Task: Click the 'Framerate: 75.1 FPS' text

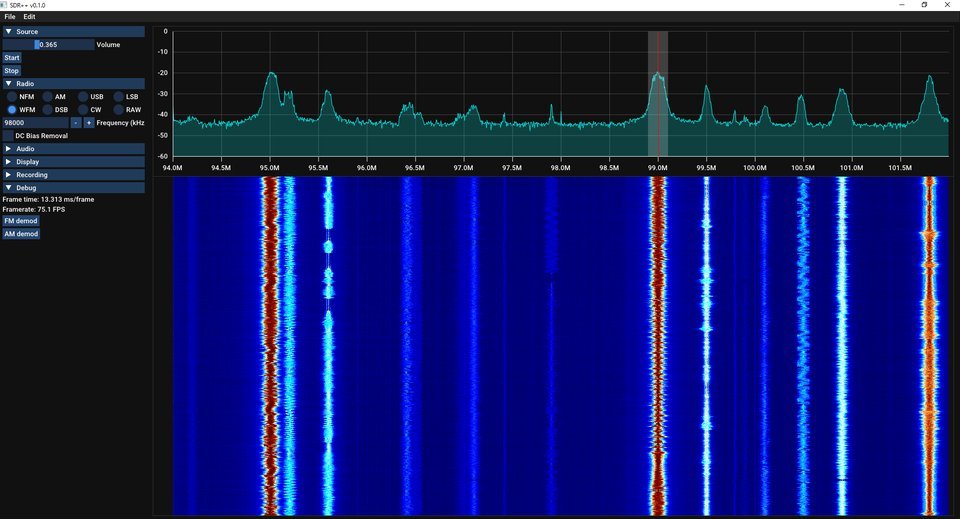Action: click(x=34, y=209)
